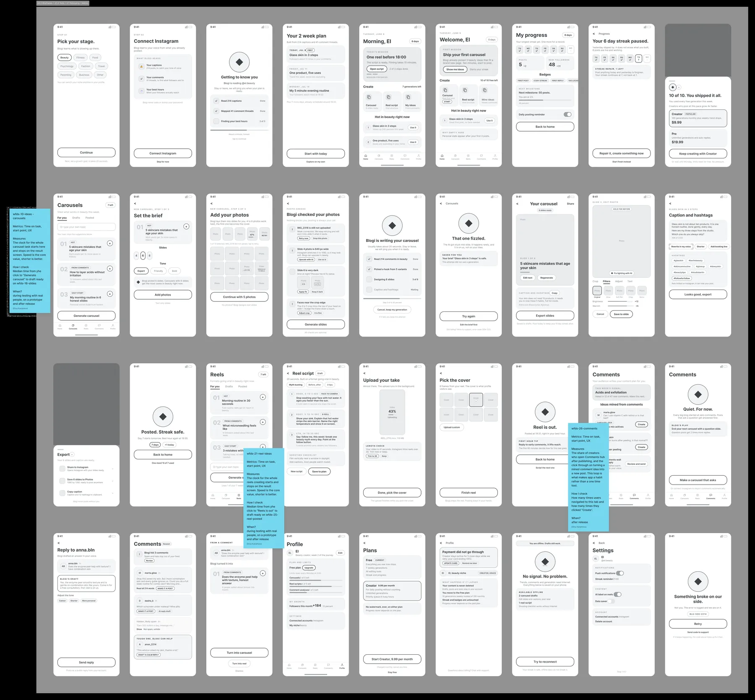Viewport: 755px width, 700px height.
Task: Check Slide 6 is very dark box
Action: tap(292, 272)
